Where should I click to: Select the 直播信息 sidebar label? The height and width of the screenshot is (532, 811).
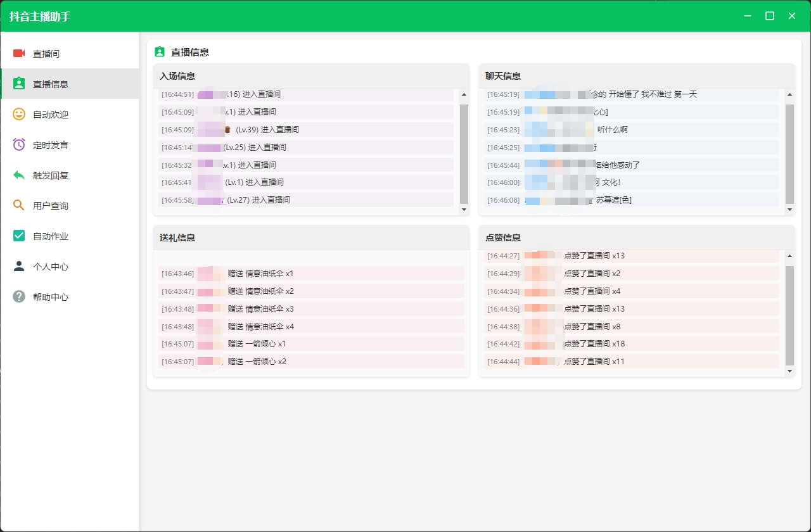click(51, 84)
